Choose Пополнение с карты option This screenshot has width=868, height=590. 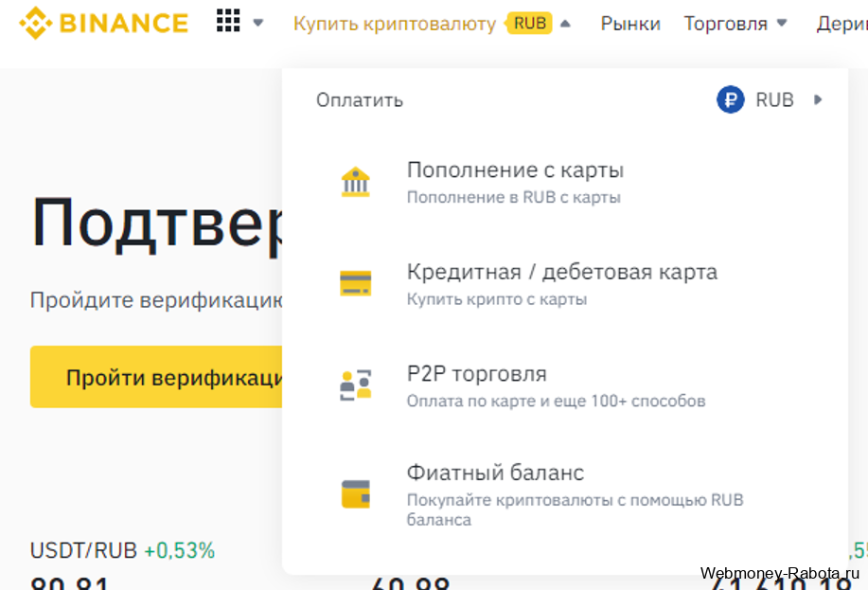click(x=515, y=170)
